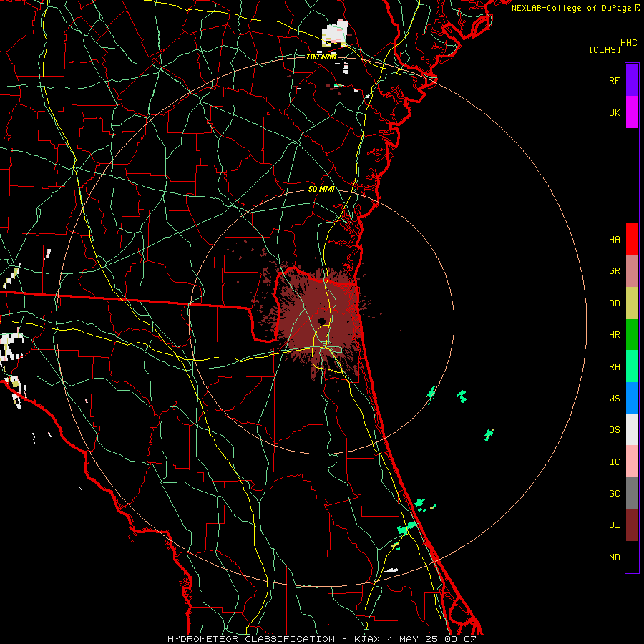Click the IC legend label
This screenshot has width=644, height=644.
click(615, 462)
